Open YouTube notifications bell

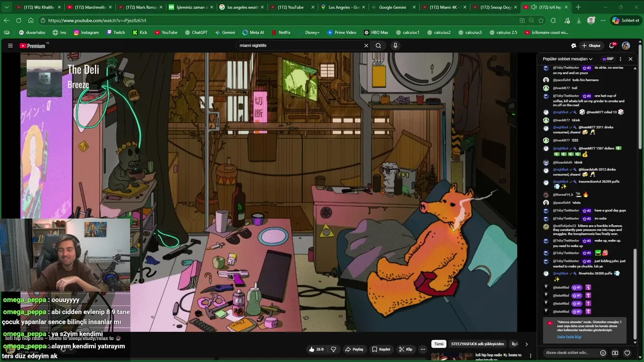pos(612,46)
